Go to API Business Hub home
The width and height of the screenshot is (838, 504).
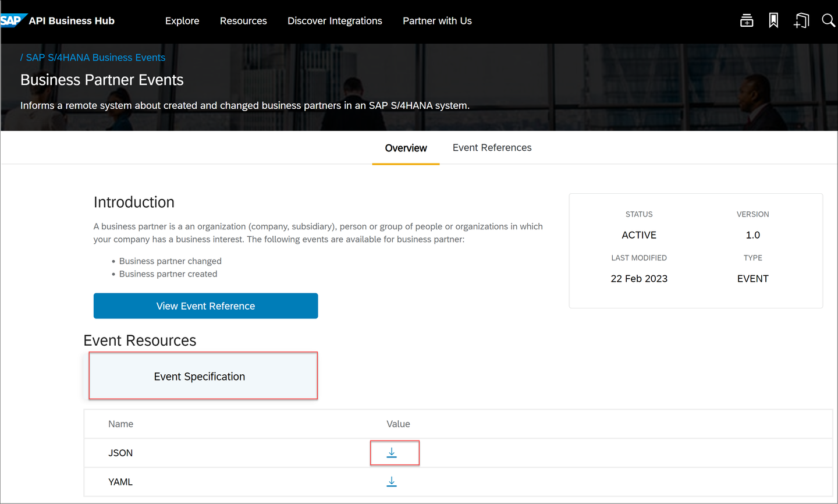72,21
